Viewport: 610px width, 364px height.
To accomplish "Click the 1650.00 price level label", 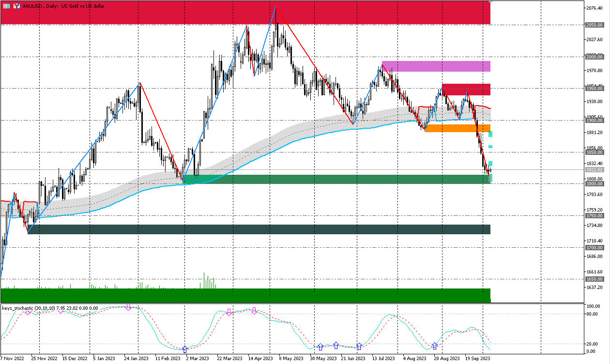I will [x=594, y=279].
